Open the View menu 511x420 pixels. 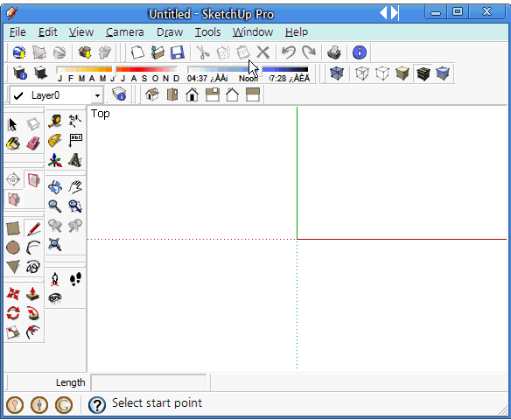(81, 32)
